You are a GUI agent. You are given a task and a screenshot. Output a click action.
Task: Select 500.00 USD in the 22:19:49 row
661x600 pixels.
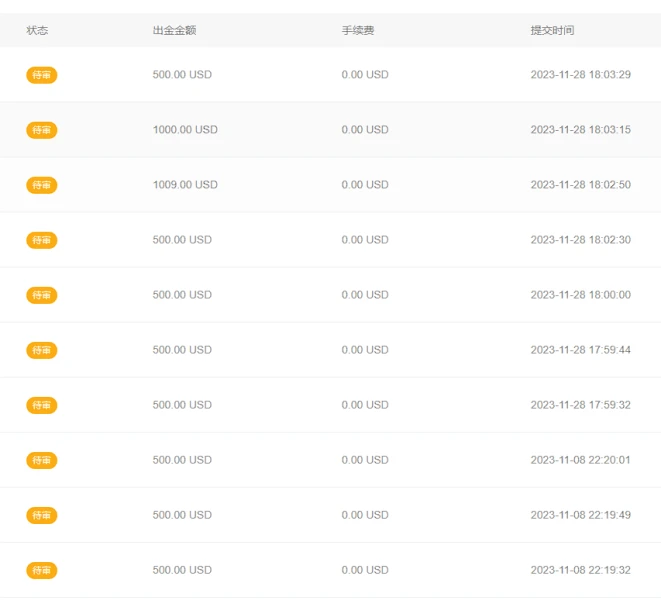click(182, 515)
